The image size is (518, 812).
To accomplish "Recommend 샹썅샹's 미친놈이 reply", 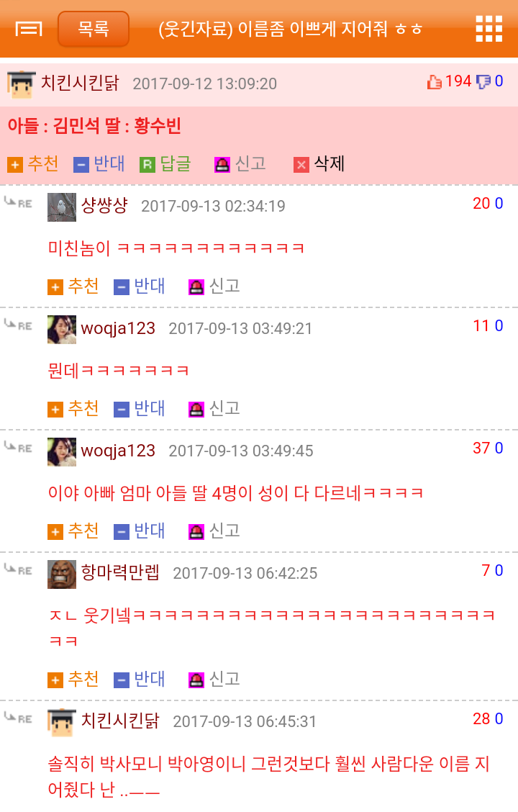I will click(73, 287).
